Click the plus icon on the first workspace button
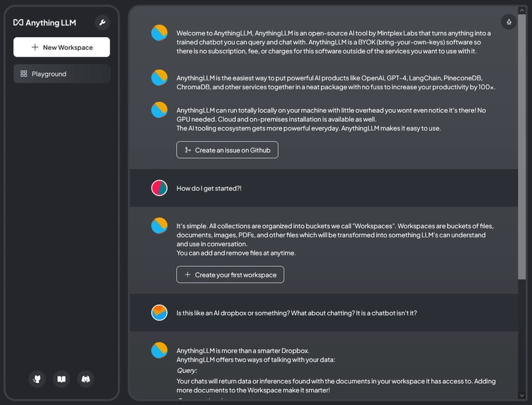Image resolution: width=532 pixels, height=405 pixels. point(188,275)
